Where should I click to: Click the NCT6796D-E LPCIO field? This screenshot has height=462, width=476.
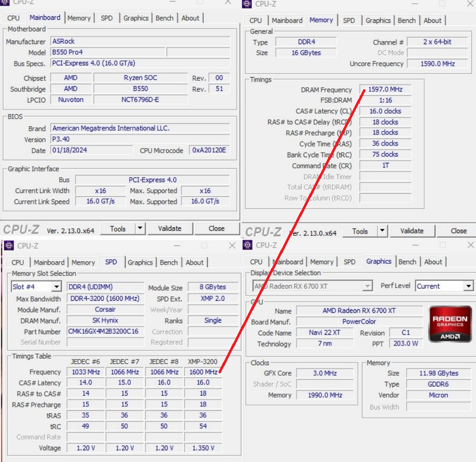click(140, 99)
